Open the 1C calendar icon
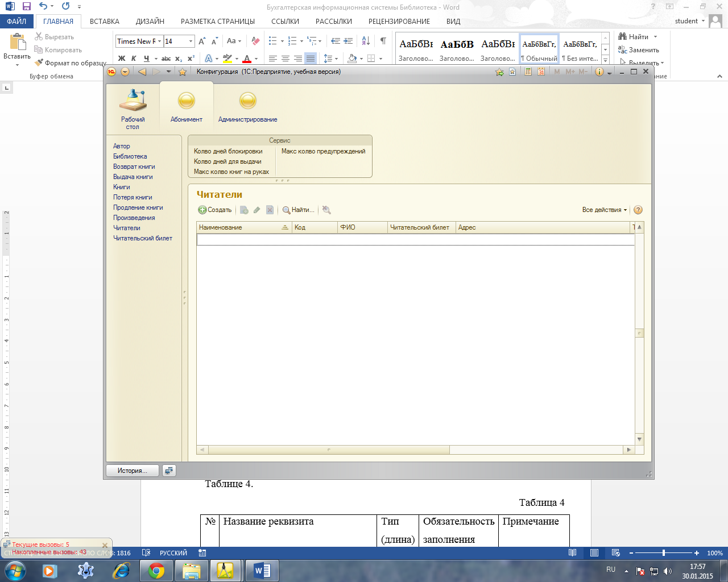 click(x=541, y=72)
